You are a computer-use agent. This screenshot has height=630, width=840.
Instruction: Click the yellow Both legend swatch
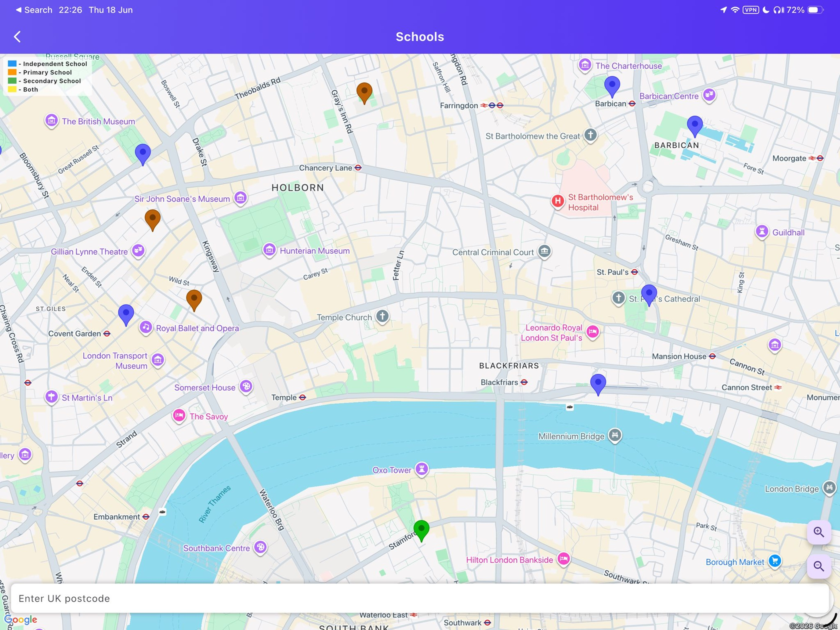point(12,89)
